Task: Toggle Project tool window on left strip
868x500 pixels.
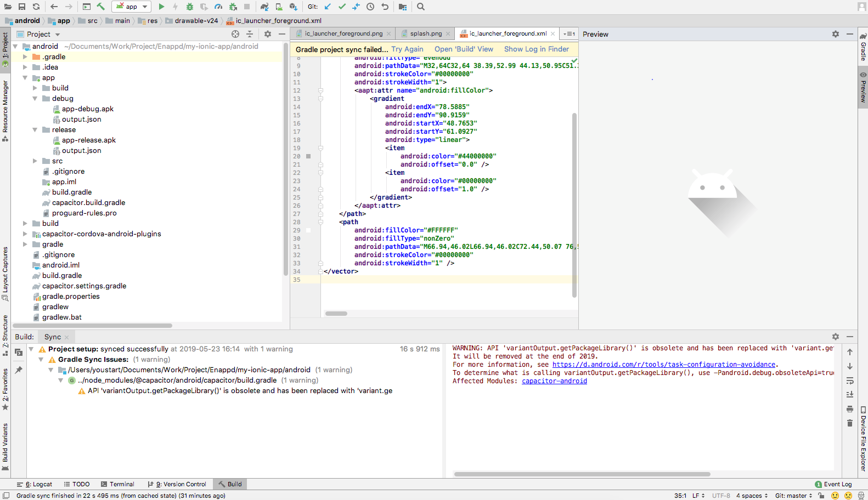Action: click(5, 49)
